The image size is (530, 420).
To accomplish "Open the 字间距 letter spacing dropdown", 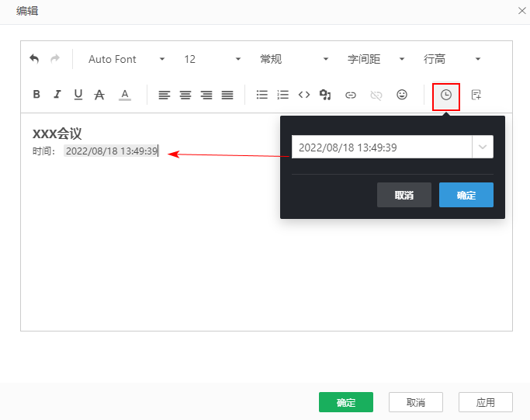I will pyautogui.click(x=376, y=59).
